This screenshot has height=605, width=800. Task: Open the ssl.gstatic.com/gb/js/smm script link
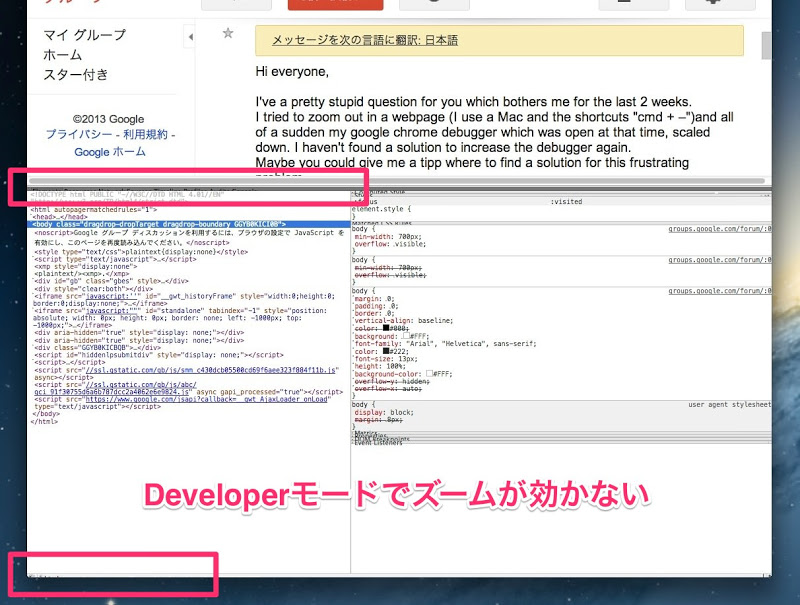click(x=211, y=370)
